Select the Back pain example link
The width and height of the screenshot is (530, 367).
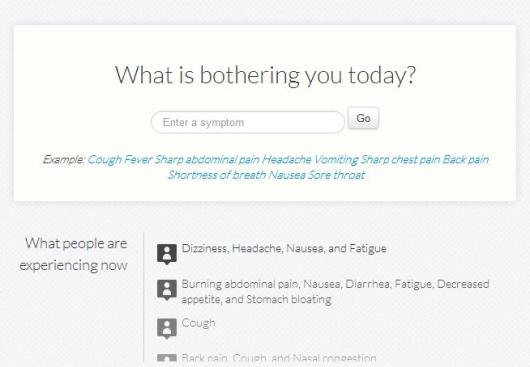(x=466, y=159)
